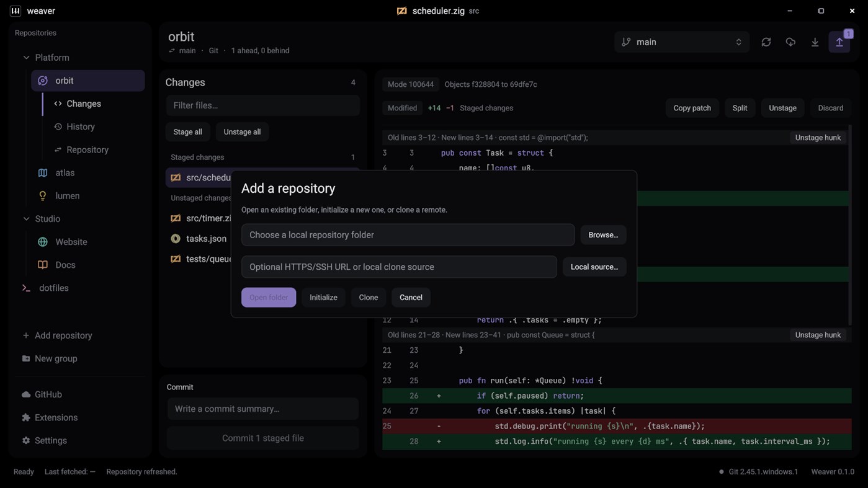Collapse the Studio group
Screen dimensions: 868x488
tap(26, 219)
